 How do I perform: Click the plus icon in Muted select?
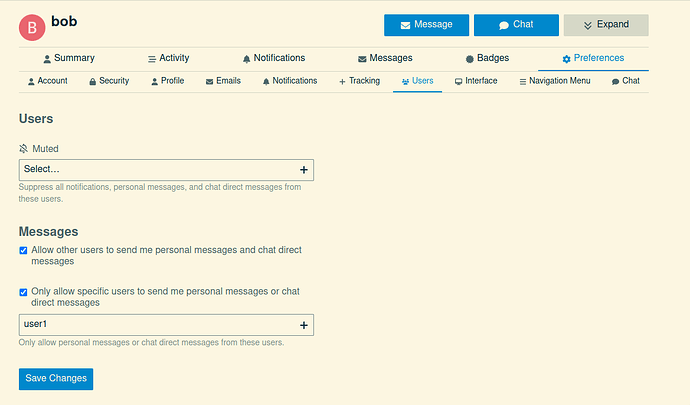(304, 170)
